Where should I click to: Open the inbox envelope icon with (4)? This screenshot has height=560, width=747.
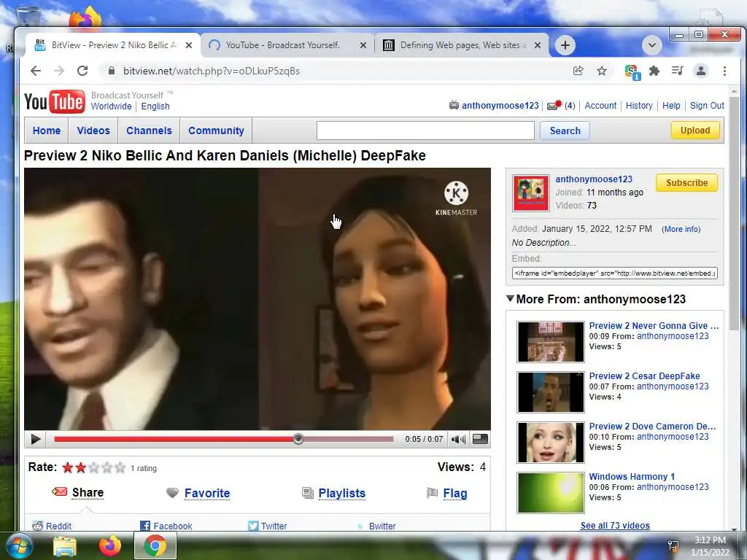[x=554, y=105]
